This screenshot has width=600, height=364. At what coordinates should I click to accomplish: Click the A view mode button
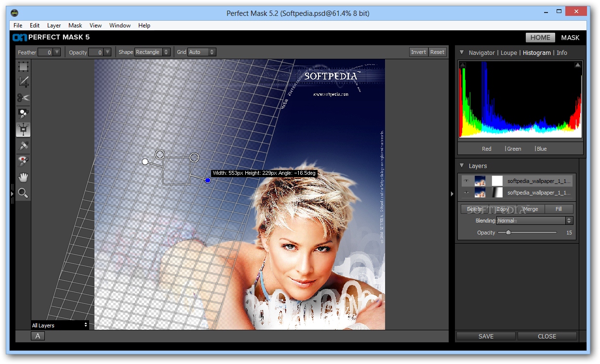(x=38, y=336)
